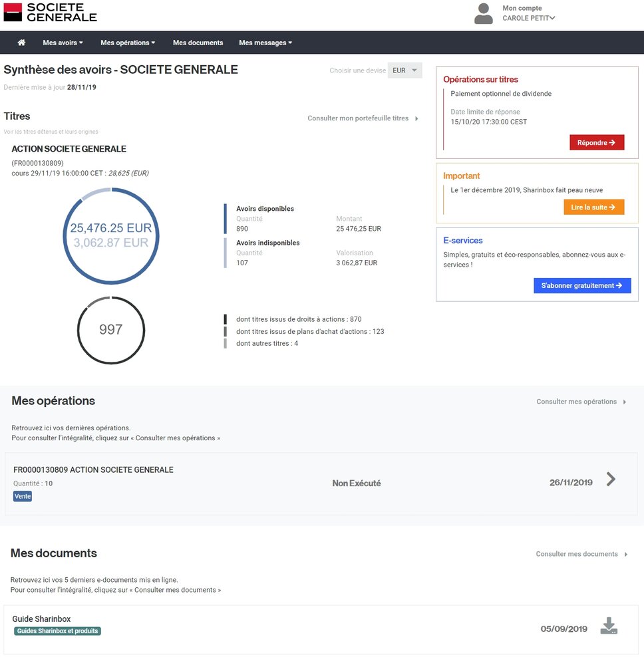
Task: Open the EUR currency dropdown
Action: 404,70
